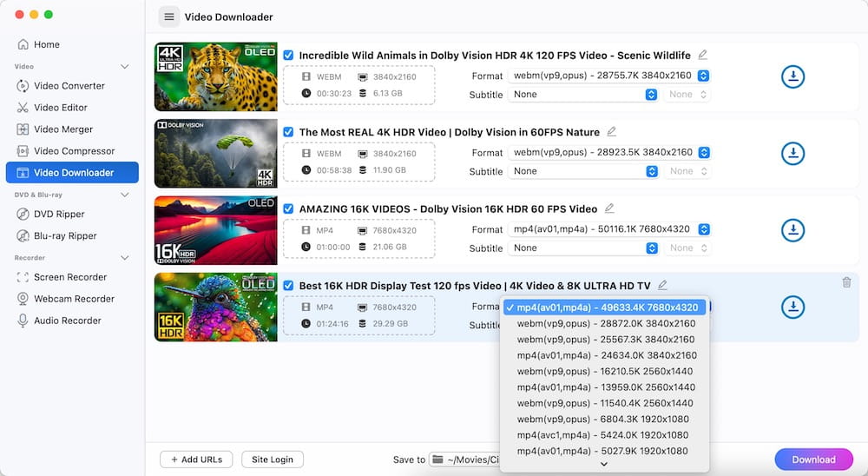Choose mp4(av01,mp4a) 24634.0K 3840x2160 format
This screenshot has height=476, width=868.
tap(604, 355)
